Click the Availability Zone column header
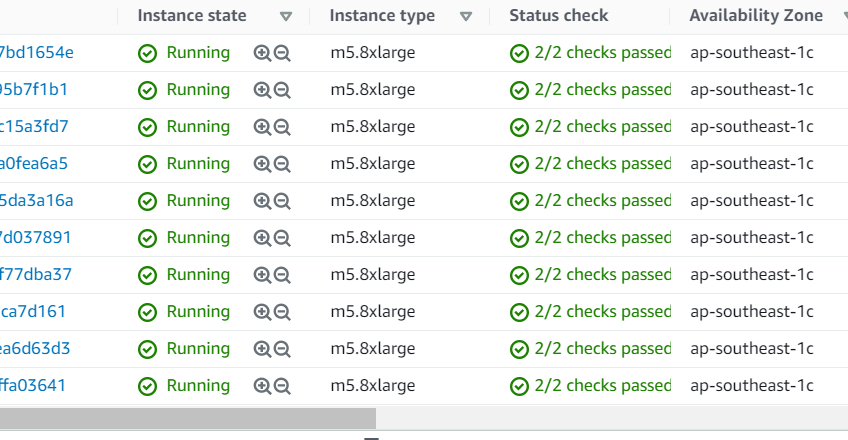 [756, 16]
